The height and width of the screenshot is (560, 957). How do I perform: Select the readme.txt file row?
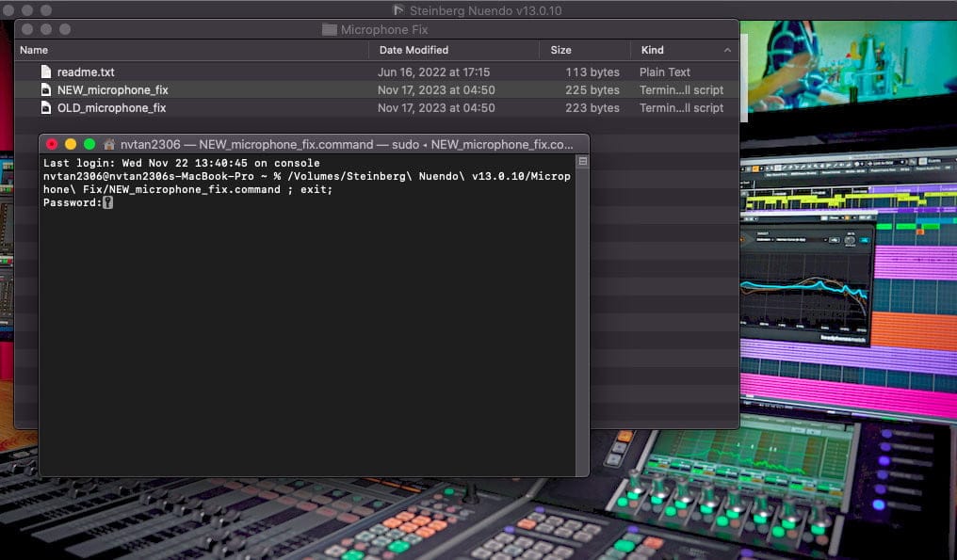[377, 72]
